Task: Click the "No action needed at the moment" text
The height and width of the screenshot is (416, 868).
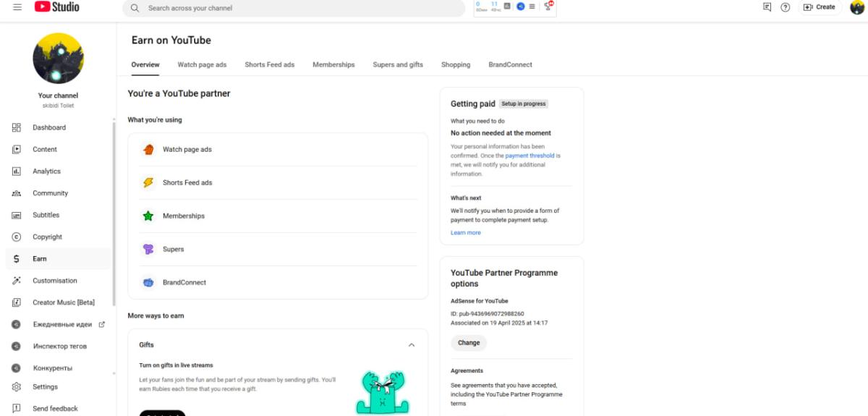Action: pyautogui.click(x=501, y=133)
